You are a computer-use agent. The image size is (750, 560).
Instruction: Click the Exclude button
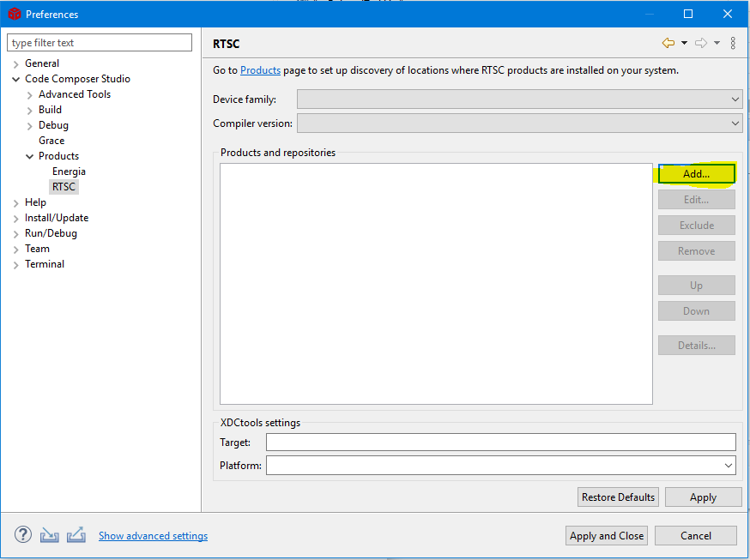pos(697,225)
